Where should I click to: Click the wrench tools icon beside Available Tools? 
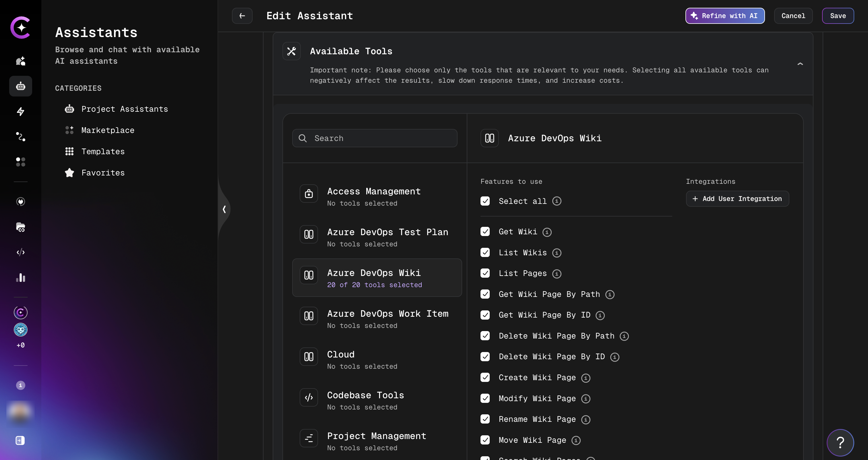tap(291, 51)
